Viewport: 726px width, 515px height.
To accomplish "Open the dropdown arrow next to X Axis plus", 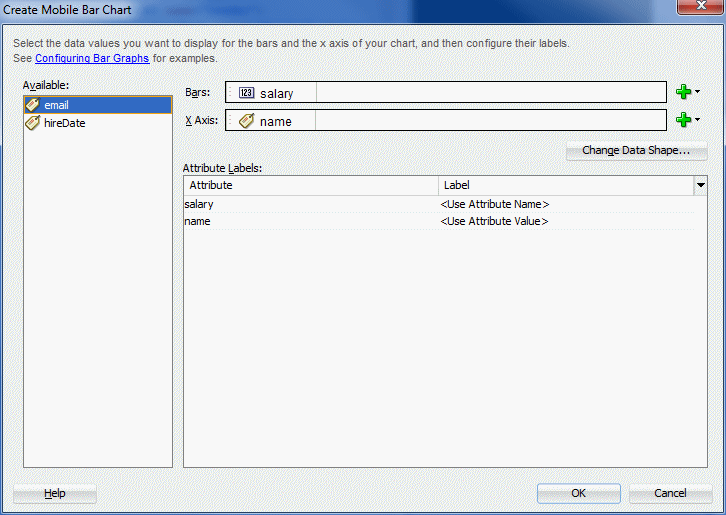I will 697,119.
